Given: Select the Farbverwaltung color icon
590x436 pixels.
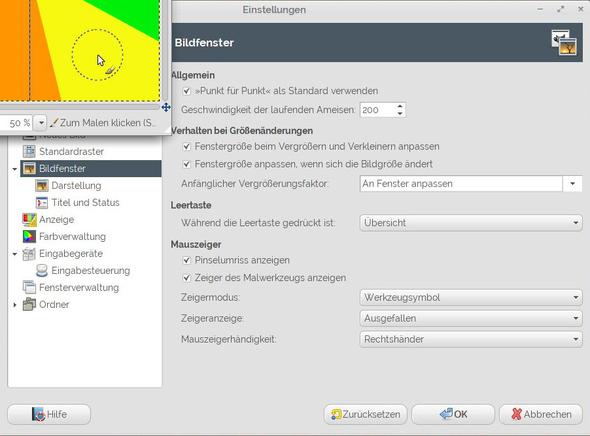Looking at the screenshot, I should click(29, 236).
